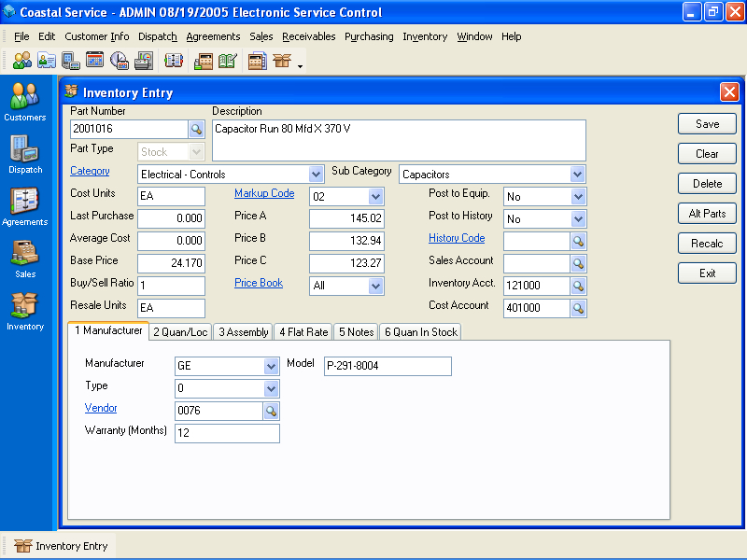Click the clock with calendar scheduling icon
Viewport: 747px width, 560px height.
(120, 61)
